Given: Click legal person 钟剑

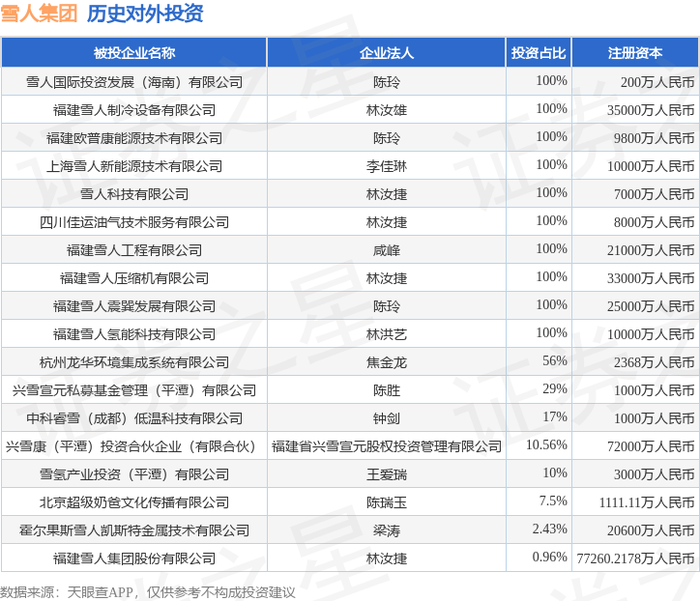Looking at the screenshot, I should click(387, 418).
